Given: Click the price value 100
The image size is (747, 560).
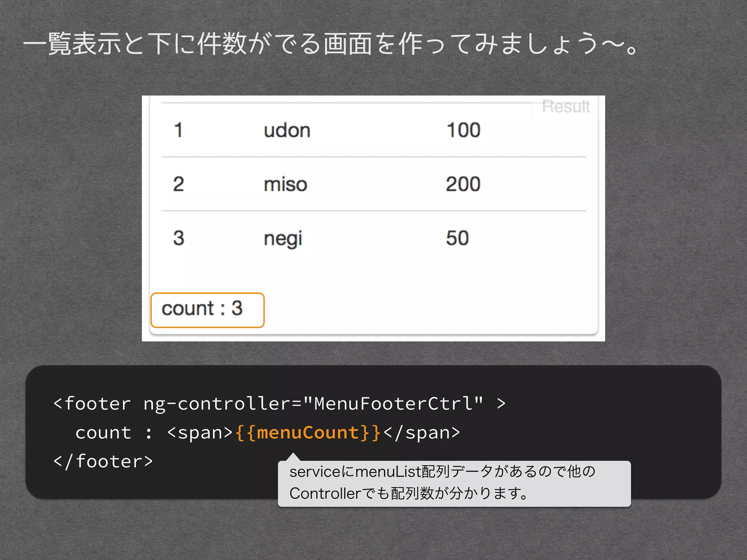Looking at the screenshot, I should click(x=464, y=130).
